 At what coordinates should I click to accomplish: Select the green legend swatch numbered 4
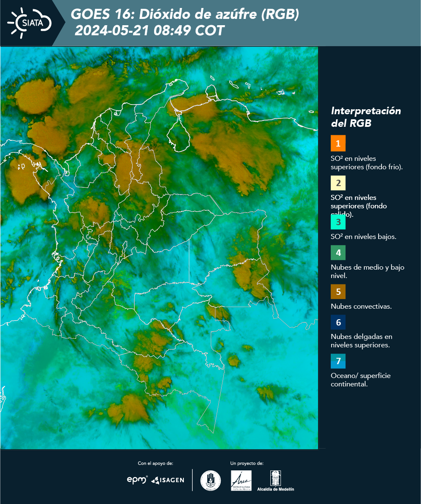click(x=338, y=253)
